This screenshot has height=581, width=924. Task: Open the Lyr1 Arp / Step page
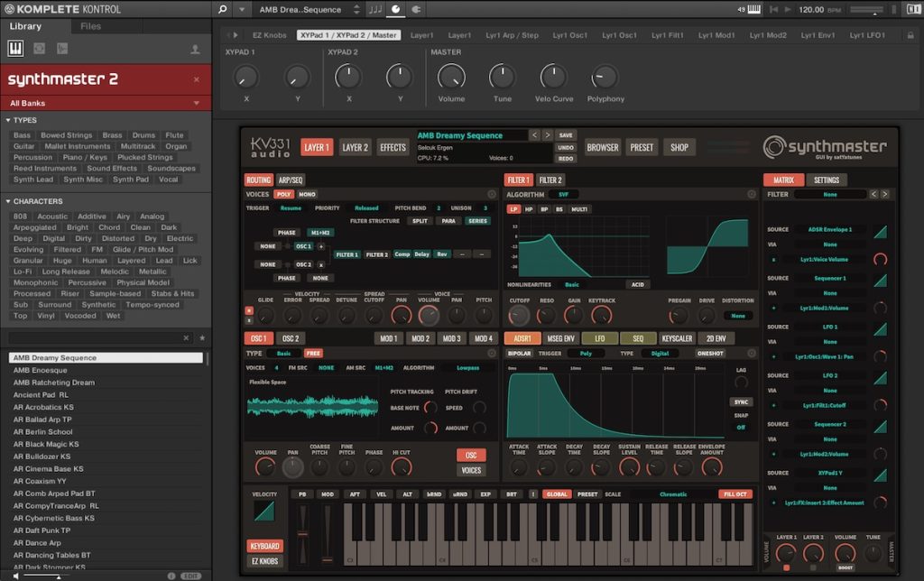coord(512,35)
